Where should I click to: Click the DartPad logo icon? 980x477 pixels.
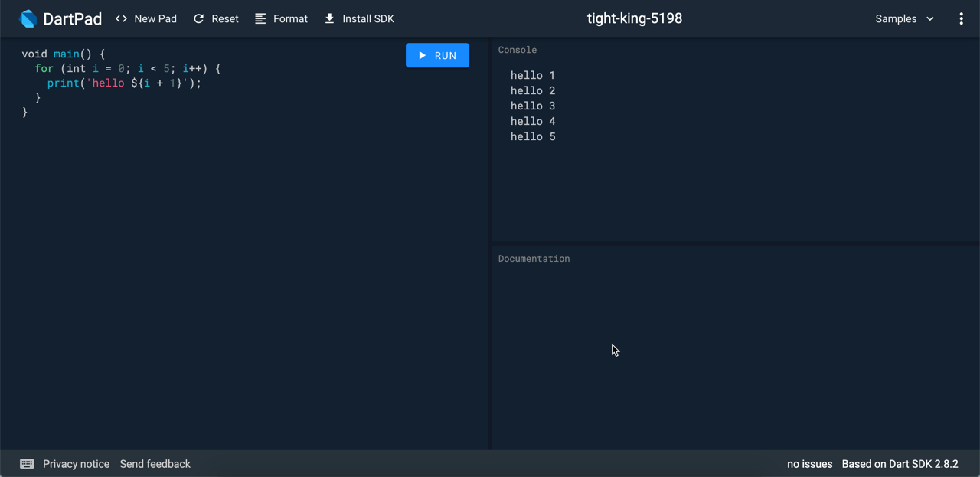(x=28, y=18)
